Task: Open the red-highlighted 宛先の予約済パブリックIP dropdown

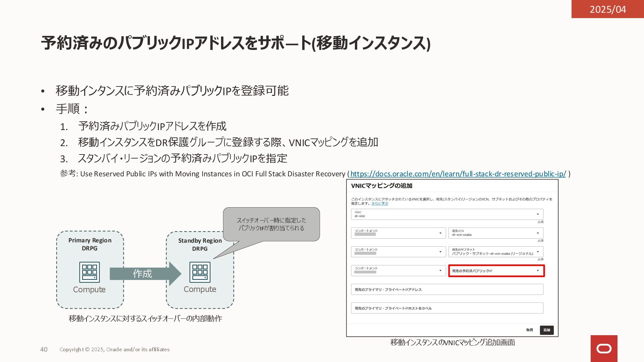Action: click(496, 270)
